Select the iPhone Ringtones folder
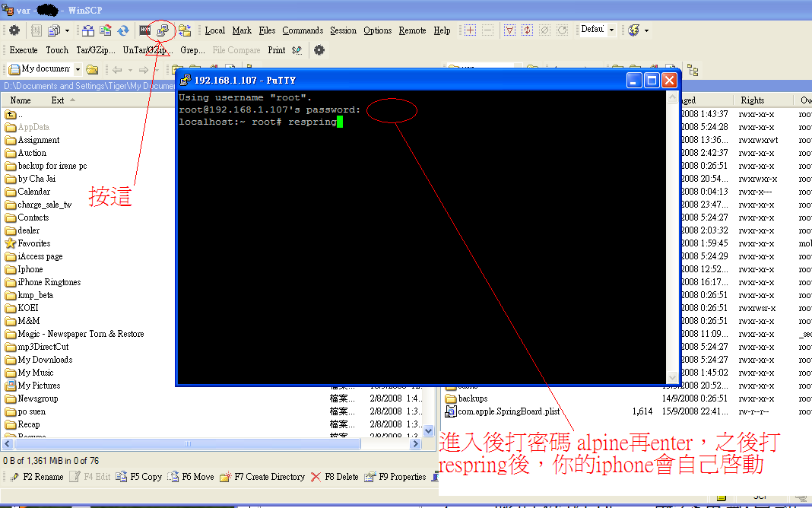Viewport: 812px width, 508px height. pyautogui.click(x=49, y=282)
